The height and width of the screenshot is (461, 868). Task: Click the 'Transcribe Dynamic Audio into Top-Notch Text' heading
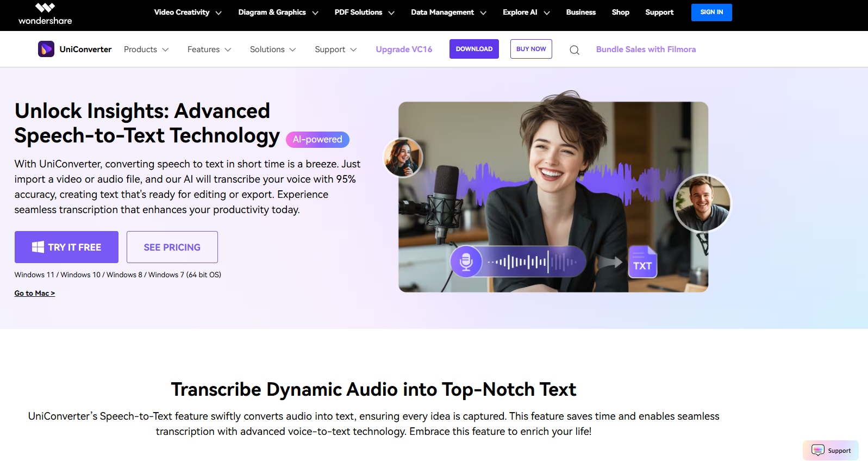pyautogui.click(x=373, y=389)
